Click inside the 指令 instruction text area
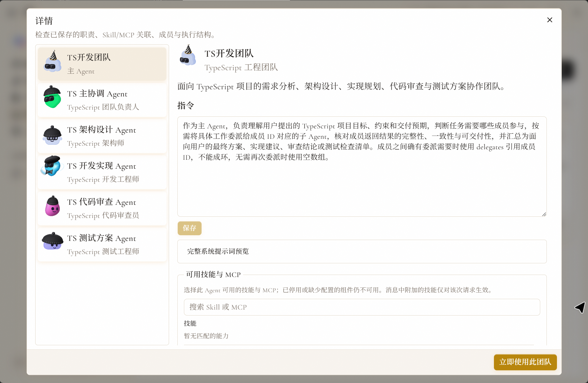Screen dimensions: 588x383 (362, 167)
